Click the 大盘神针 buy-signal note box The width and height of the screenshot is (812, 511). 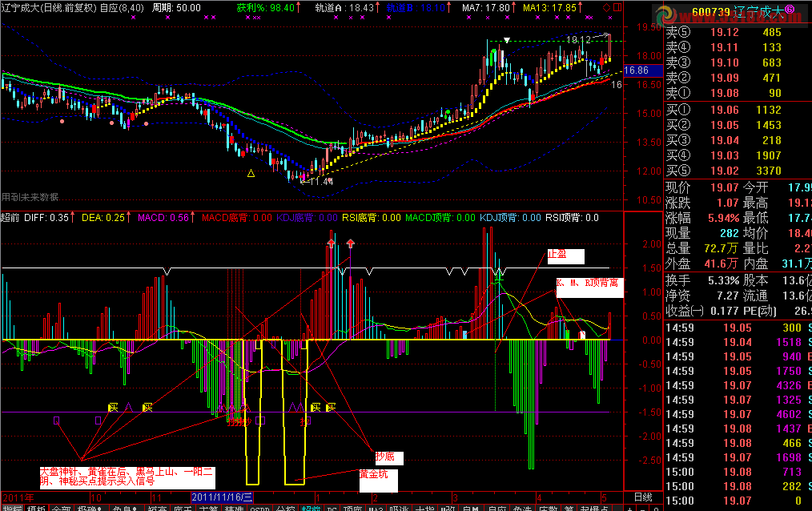127,477
